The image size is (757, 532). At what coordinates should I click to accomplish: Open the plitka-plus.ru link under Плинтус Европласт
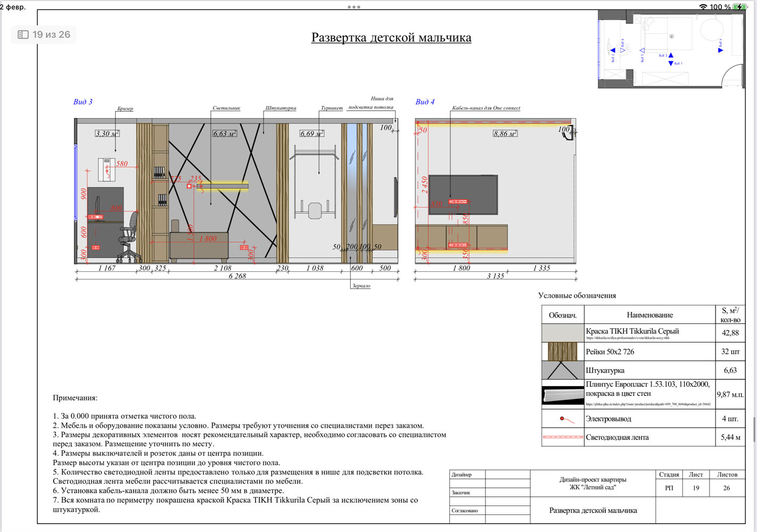(648, 404)
